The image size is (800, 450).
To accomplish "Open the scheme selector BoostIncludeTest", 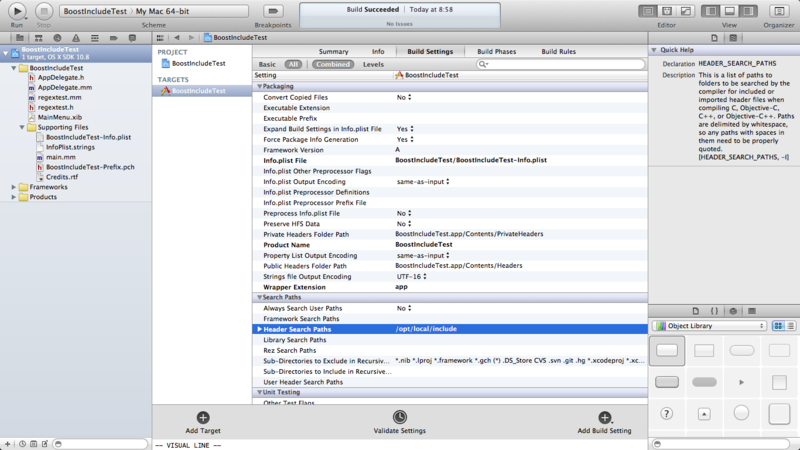I will (x=95, y=11).
